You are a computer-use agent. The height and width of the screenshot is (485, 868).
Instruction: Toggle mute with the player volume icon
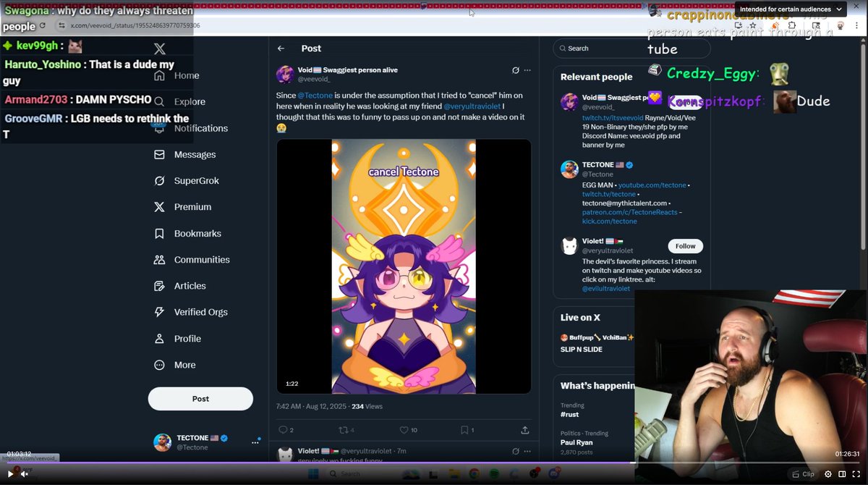[x=24, y=474]
